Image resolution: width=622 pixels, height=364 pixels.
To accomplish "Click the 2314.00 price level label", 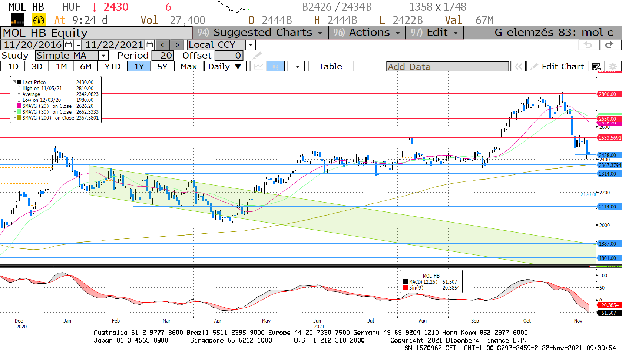I will 609,174.
